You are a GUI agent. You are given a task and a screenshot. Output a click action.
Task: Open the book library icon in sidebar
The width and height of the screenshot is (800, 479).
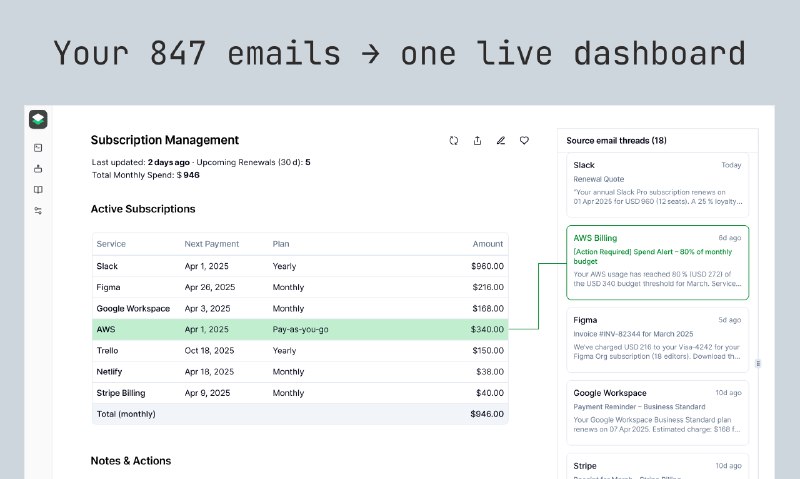[38, 190]
